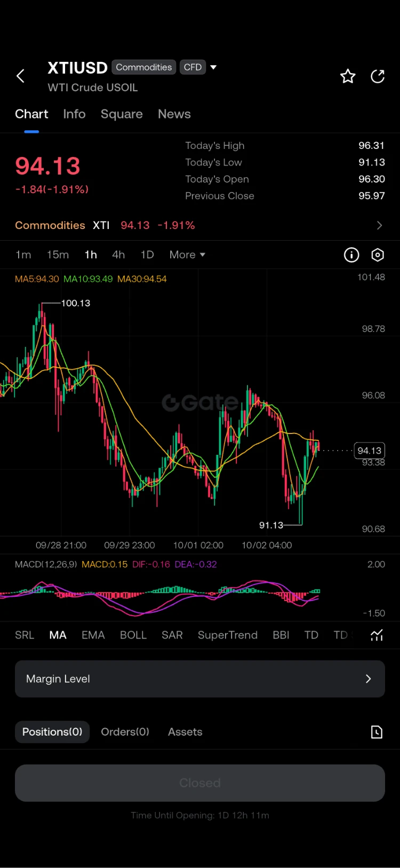Expand the XTIUSD symbol dropdown arrow
Viewport: 400px width, 868px height.
point(213,67)
